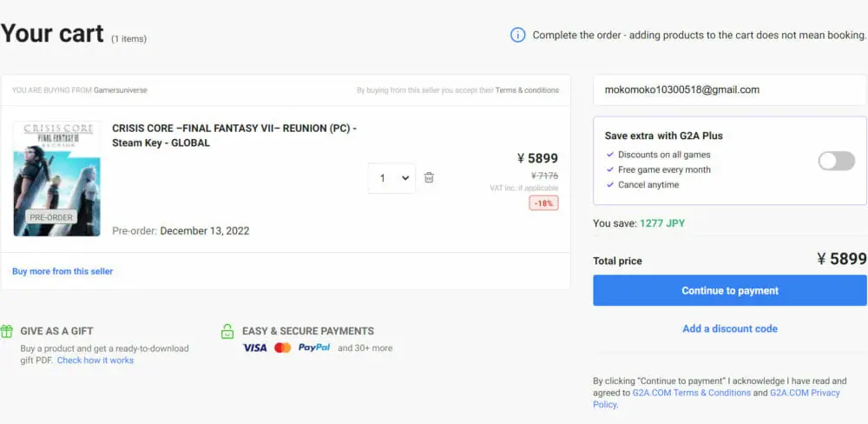This screenshot has height=424, width=868.
Task: Enable the G2A Plus toggle switch
Action: point(836,161)
